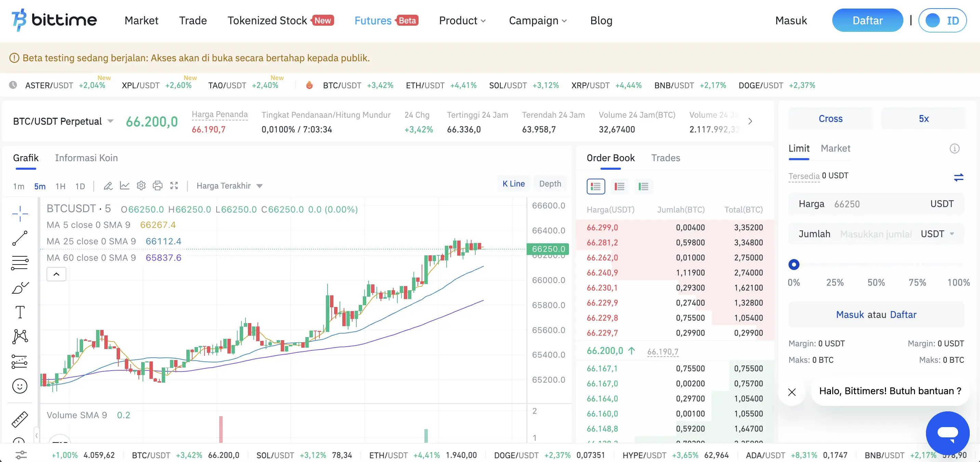The image size is (980, 462).
Task: Show asks-only order book view
Action: [620, 187]
